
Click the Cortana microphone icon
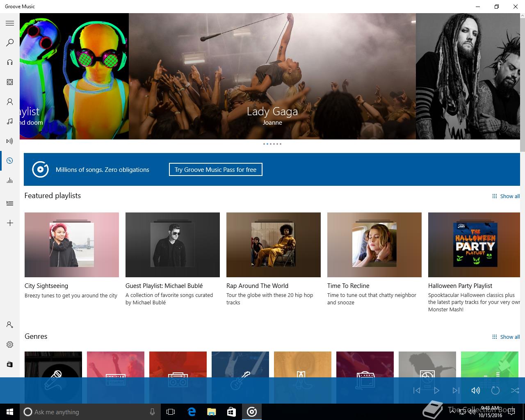pyautogui.click(x=152, y=412)
